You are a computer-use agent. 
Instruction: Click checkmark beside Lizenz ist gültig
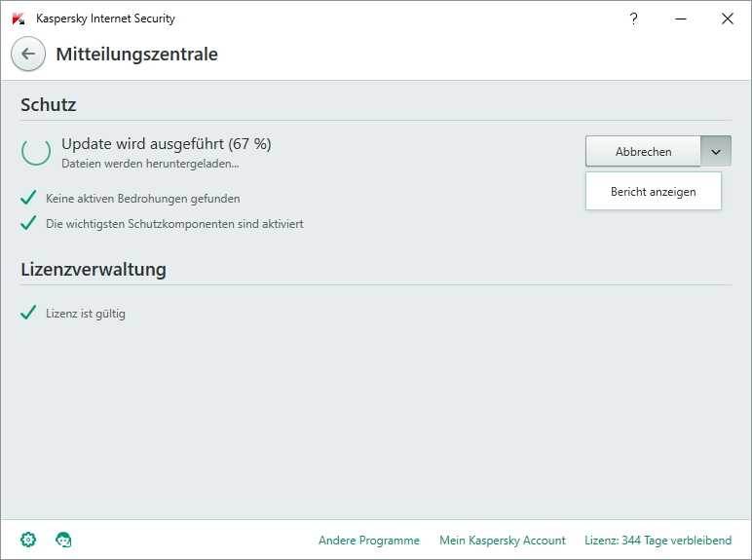pyautogui.click(x=28, y=312)
